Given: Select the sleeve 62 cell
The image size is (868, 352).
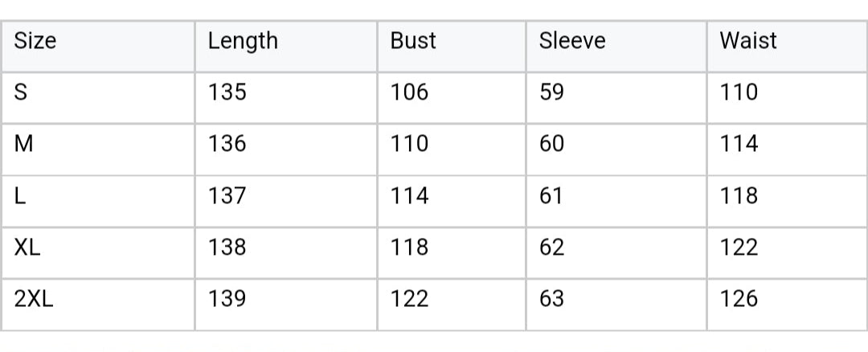Looking at the screenshot, I should tap(552, 247).
